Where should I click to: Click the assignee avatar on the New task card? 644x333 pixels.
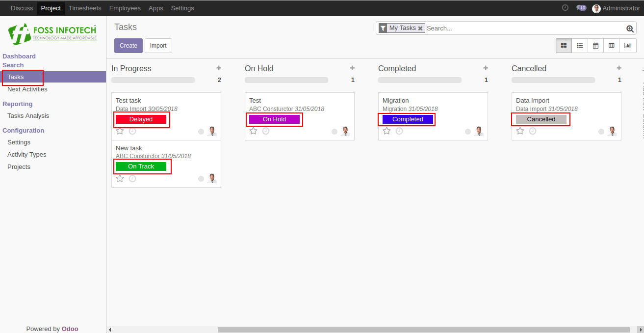[x=212, y=178]
